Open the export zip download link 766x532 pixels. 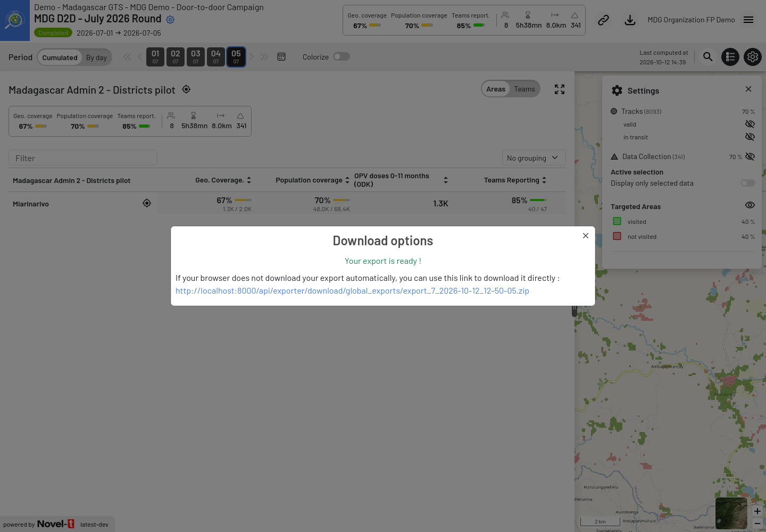tap(352, 291)
